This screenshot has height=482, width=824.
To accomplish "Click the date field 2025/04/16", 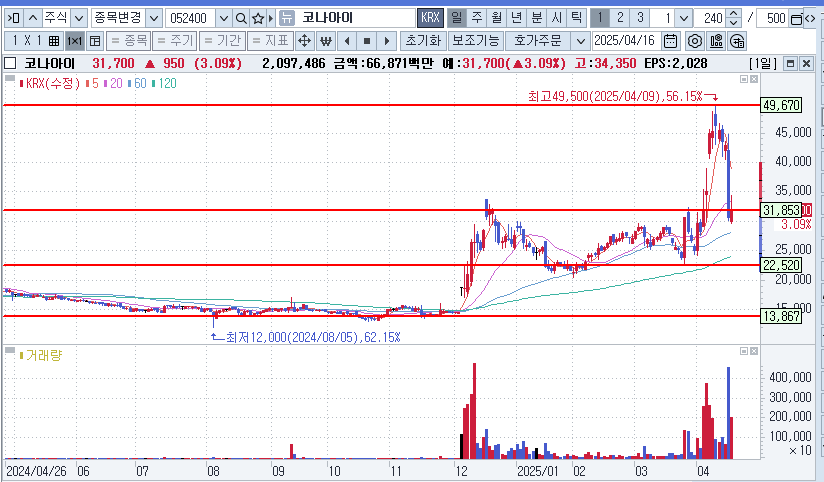I will [x=626, y=40].
